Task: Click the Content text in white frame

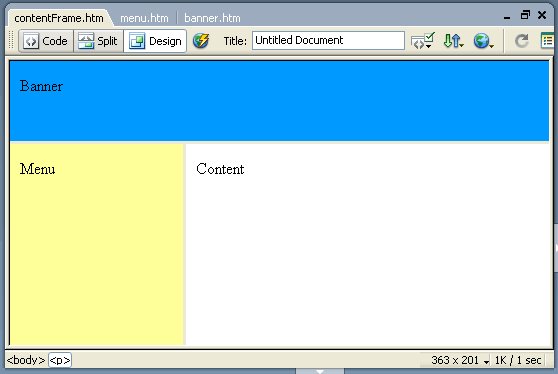Action: coord(220,169)
